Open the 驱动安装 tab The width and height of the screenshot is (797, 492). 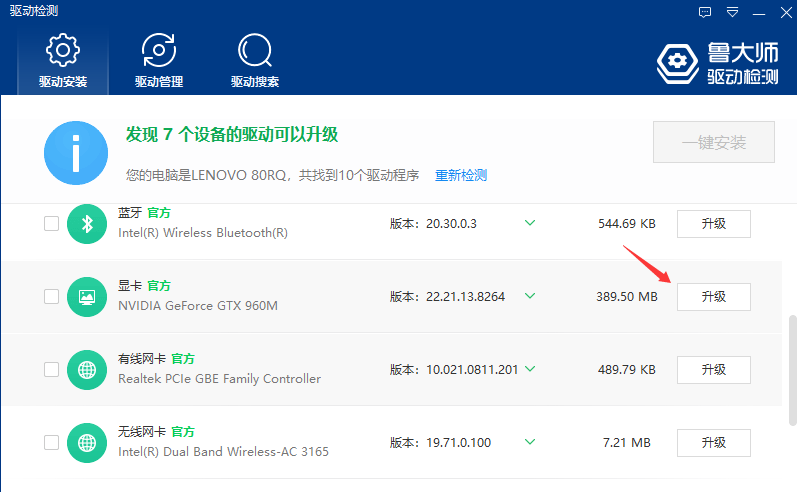[63, 60]
